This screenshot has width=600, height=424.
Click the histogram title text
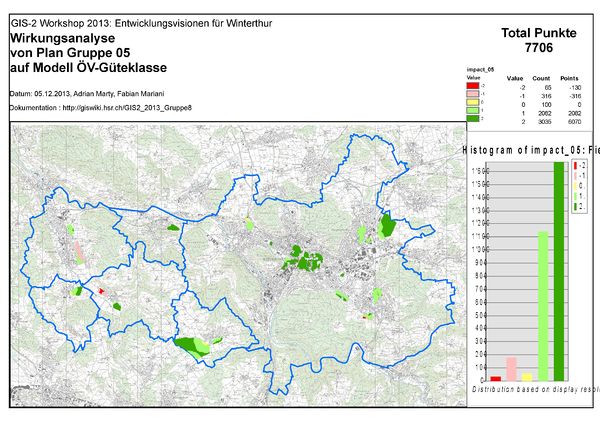coord(530,149)
